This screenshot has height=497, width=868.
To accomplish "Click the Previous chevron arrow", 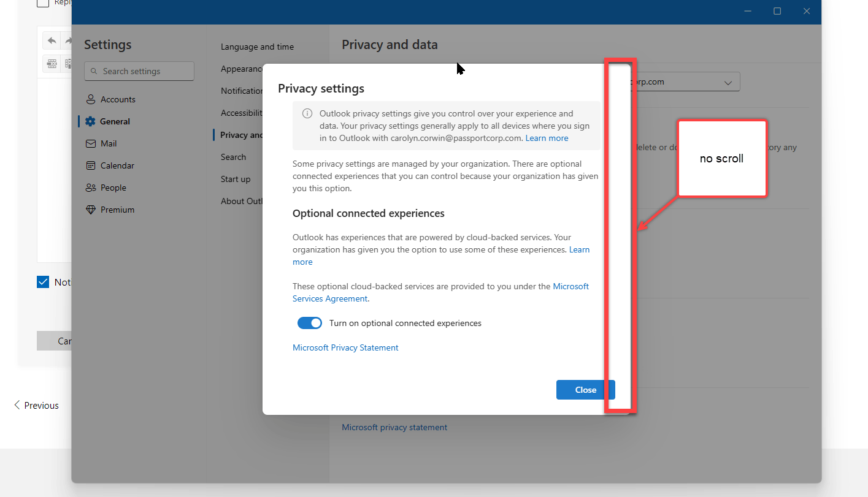I will coord(17,405).
